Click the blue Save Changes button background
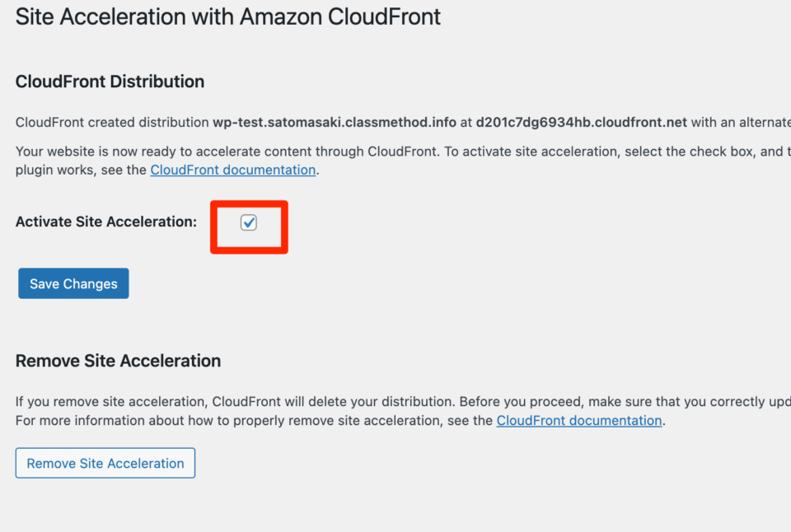Image resolution: width=791 pixels, height=532 pixels. pyautogui.click(x=73, y=283)
